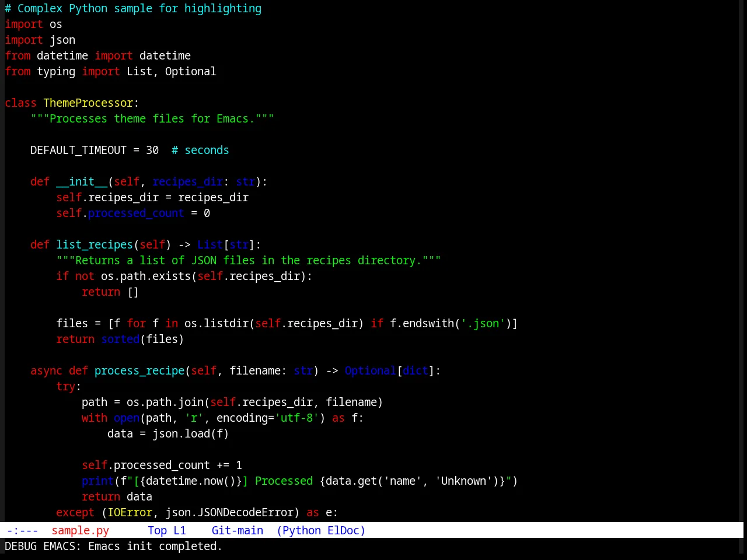Click 'os.listdir' in the files comprehension
The height and width of the screenshot is (560, 747).
pos(217,324)
